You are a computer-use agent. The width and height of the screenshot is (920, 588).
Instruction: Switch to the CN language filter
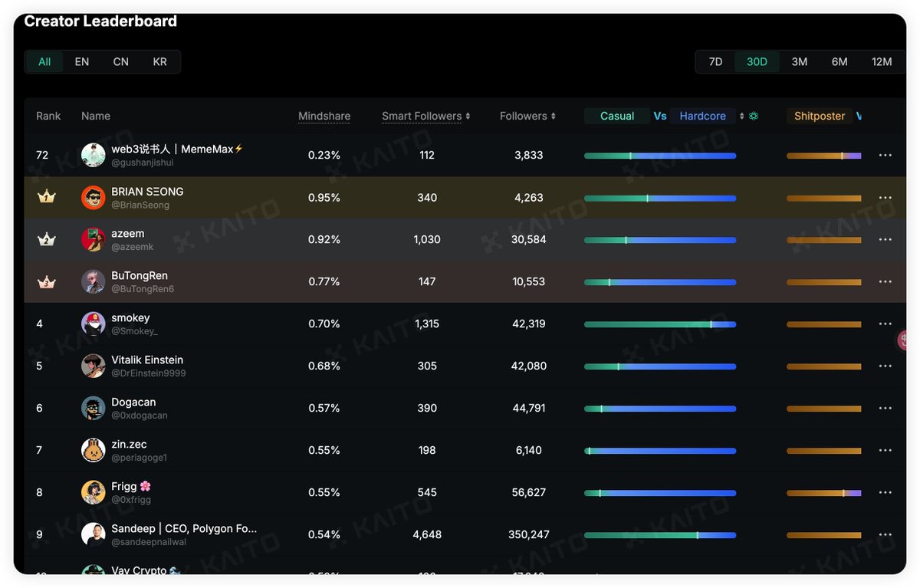pyautogui.click(x=121, y=61)
